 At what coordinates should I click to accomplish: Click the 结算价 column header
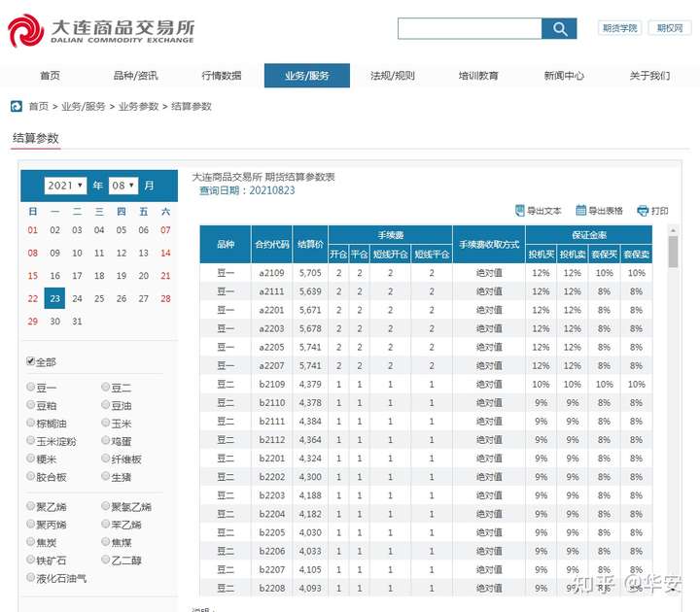tap(310, 244)
